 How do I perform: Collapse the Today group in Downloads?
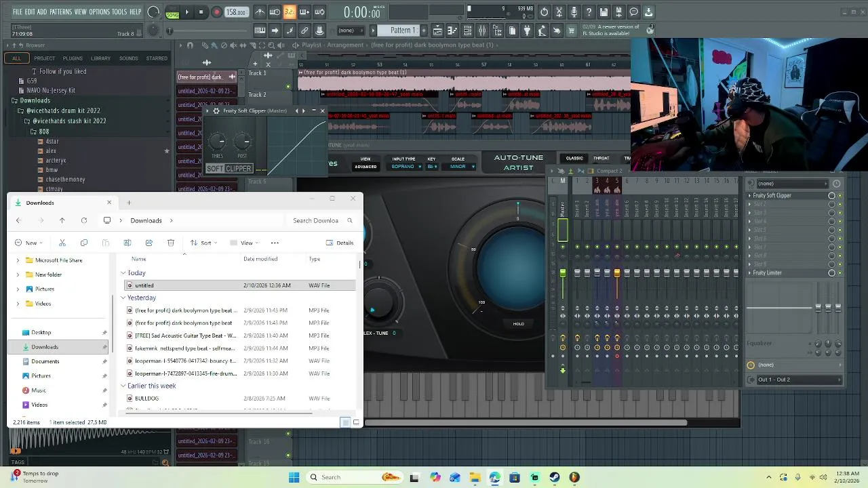[x=123, y=273]
